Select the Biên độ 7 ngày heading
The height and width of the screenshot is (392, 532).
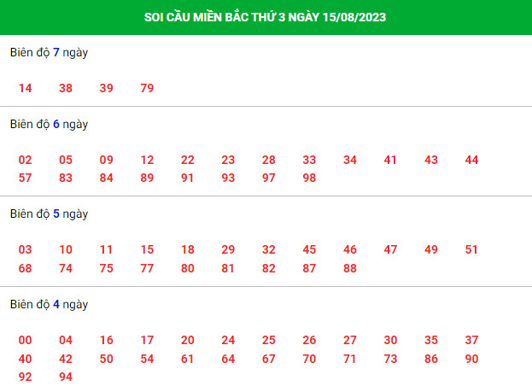[49, 53]
